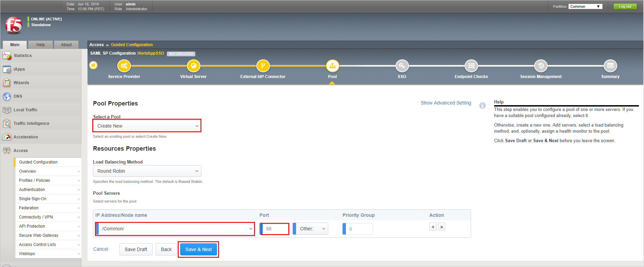
Task: Remove the pool server row
Action: pos(442,227)
